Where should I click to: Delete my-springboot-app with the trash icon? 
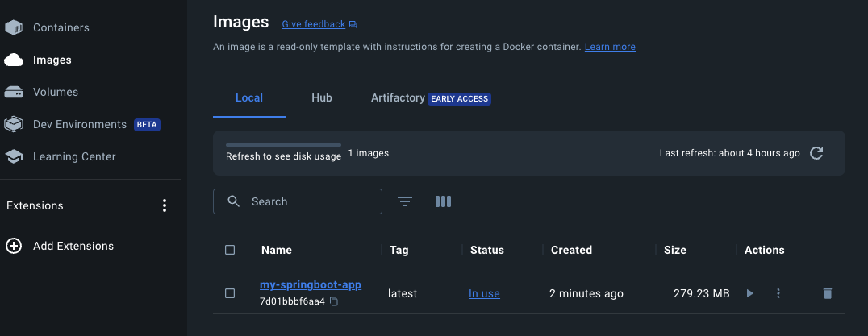point(827,293)
